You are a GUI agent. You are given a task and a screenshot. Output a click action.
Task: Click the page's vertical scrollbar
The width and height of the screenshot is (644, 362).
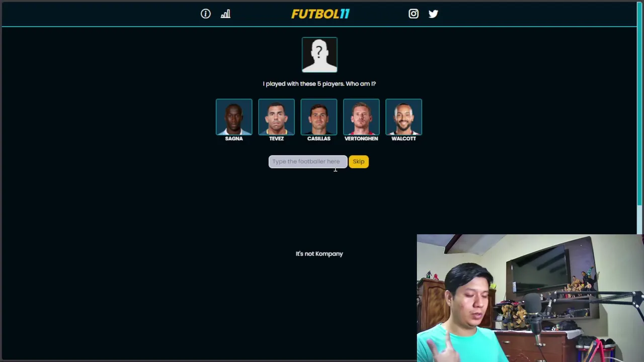640,103
